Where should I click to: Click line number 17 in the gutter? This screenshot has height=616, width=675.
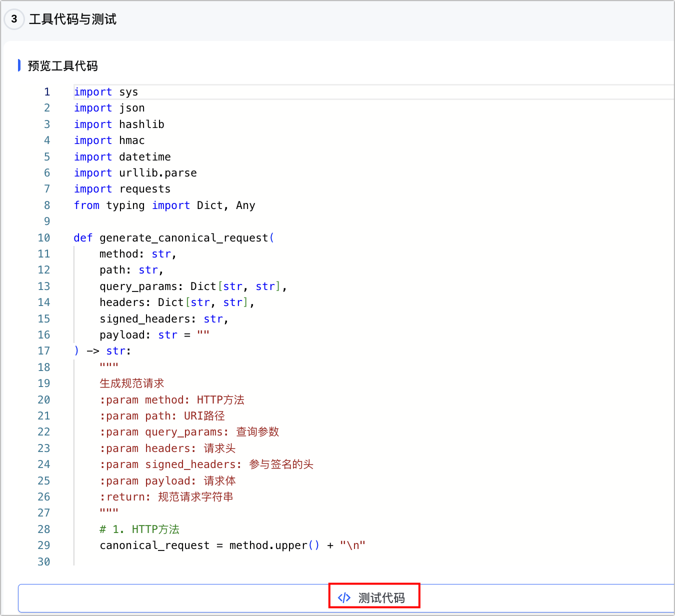44,351
